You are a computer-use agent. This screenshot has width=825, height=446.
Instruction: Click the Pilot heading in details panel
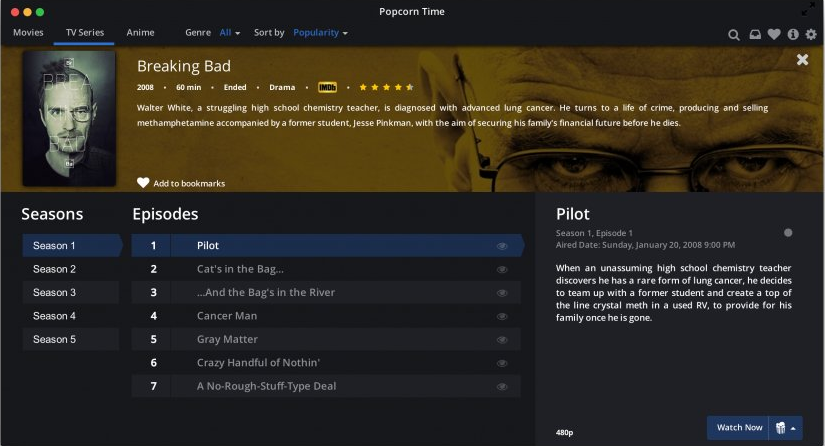point(572,214)
